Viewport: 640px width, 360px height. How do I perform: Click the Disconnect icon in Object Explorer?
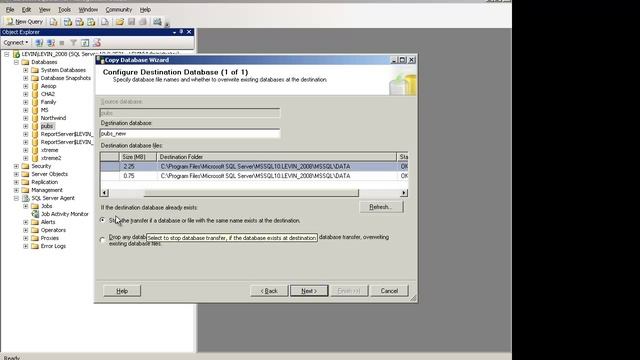(51, 42)
